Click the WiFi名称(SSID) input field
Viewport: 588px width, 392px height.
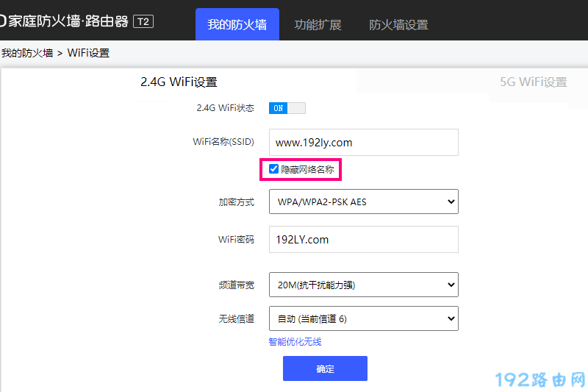tap(363, 143)
